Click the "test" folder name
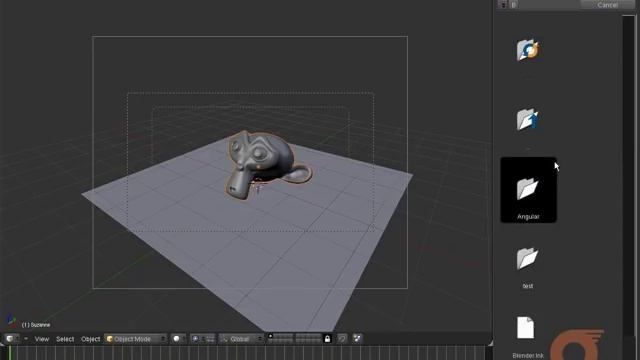Screen dimensions: 640x360 tap(528, 286)
